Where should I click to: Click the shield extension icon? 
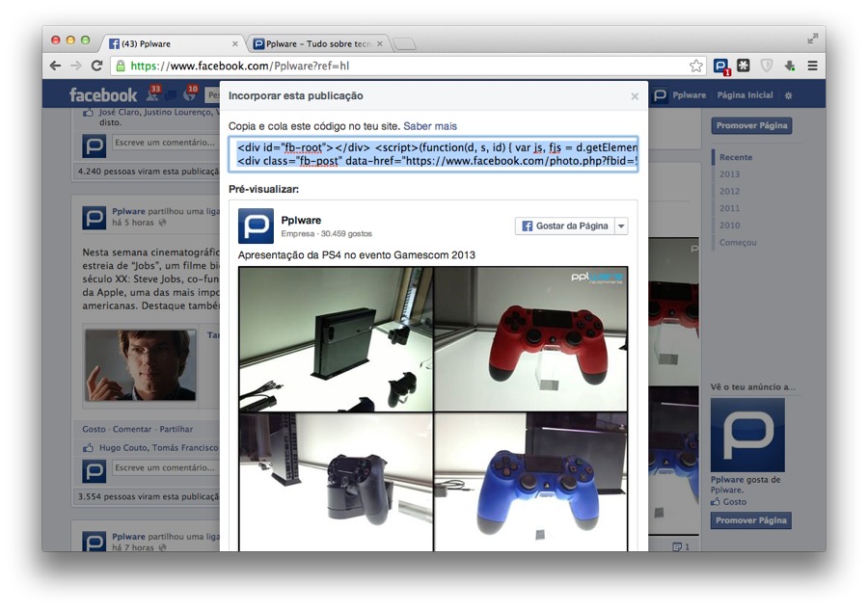pyautogui.click(x=766, y=66)
